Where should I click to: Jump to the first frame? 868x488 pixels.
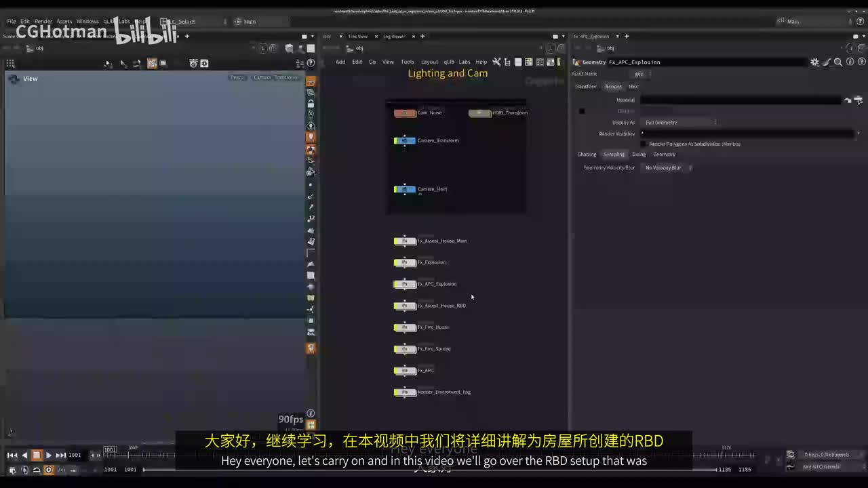(x=12, y=455)
